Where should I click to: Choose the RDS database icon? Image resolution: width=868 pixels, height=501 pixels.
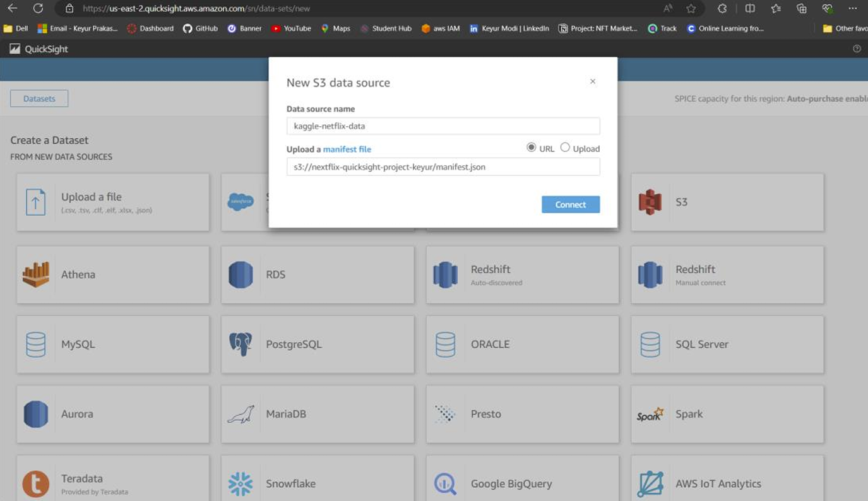coord(241,274)
